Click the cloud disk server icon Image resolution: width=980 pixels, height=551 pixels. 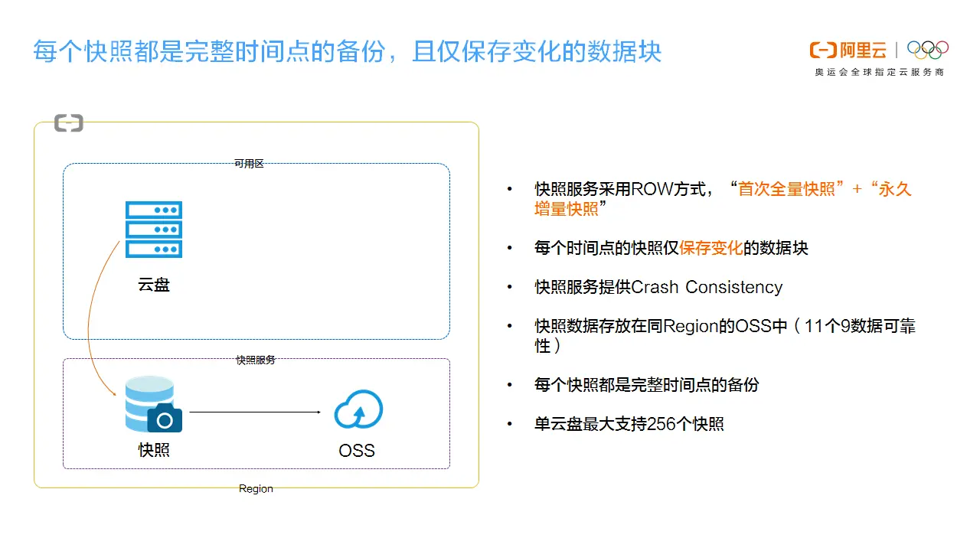pos(154,230)
